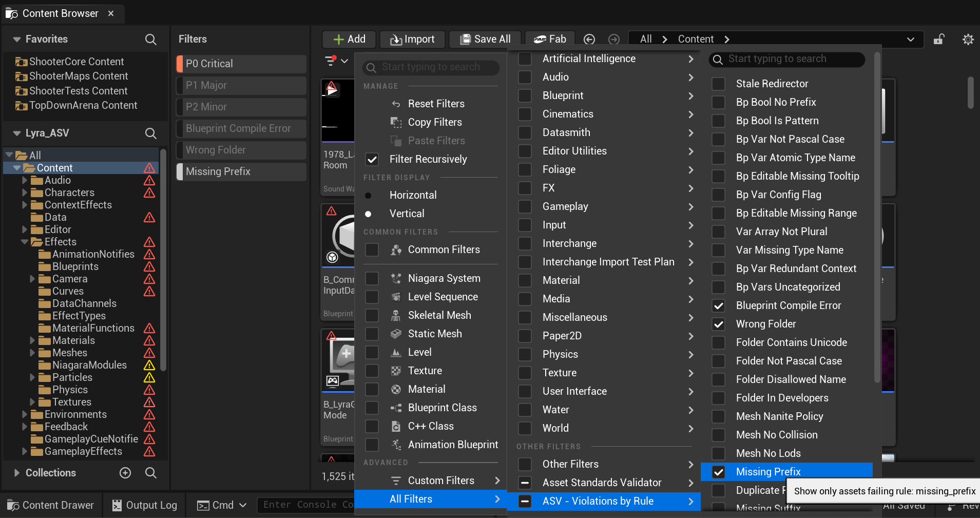Viewport: 980px width, 518px height.
Task: Click the Texture filter checker icon
Action: tap(396, 371)
